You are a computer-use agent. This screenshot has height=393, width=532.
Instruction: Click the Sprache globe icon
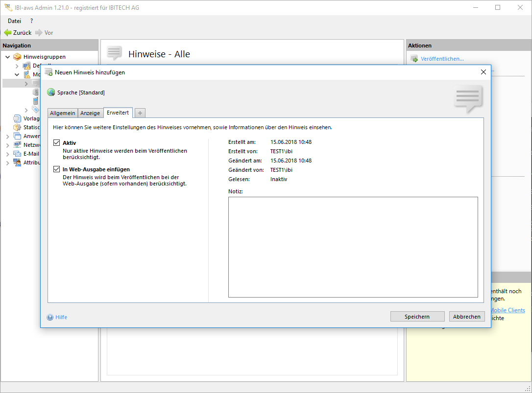point(51,92)
